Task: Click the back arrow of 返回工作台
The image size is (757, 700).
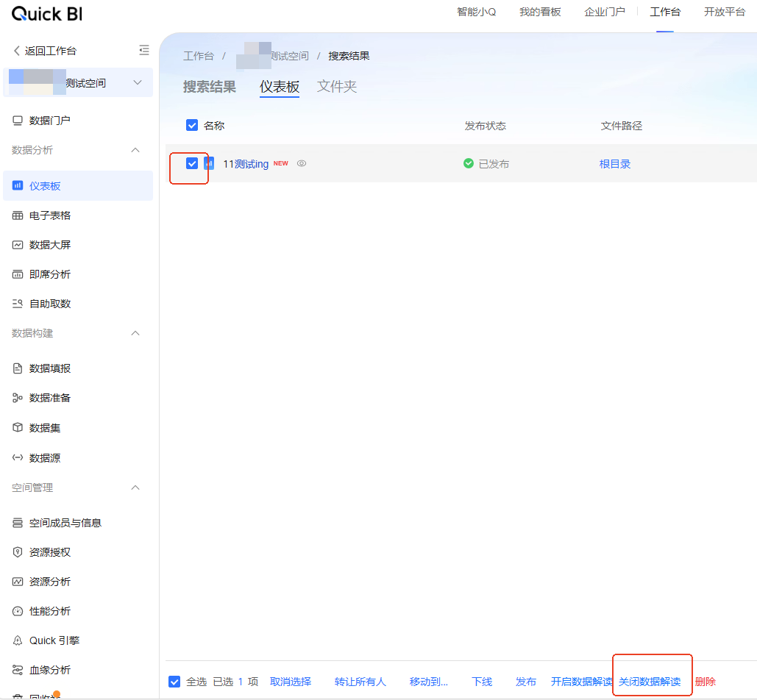Action: [x=16, y=51]
